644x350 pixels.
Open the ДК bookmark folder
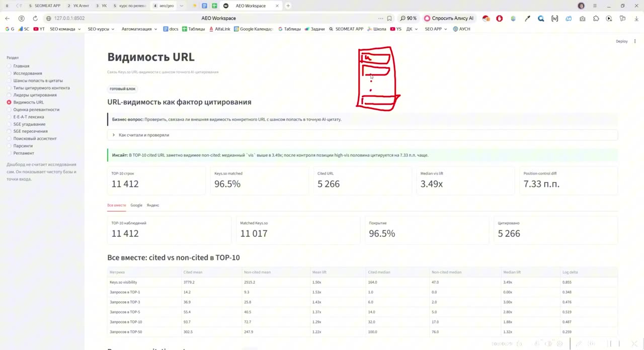pos(412,29)
